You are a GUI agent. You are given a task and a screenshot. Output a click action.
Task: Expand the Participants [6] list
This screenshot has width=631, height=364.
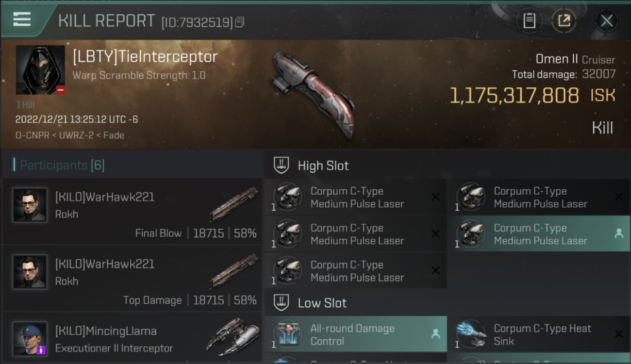62,165
